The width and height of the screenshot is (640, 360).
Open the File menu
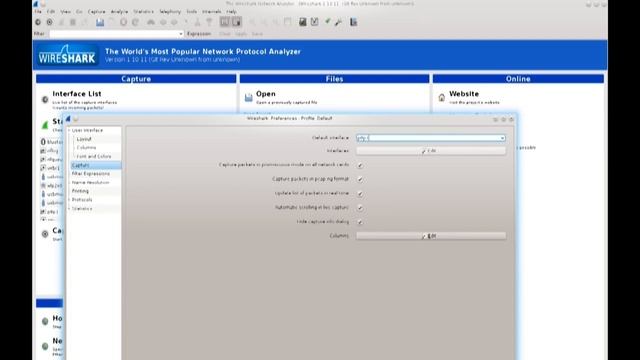38,12
